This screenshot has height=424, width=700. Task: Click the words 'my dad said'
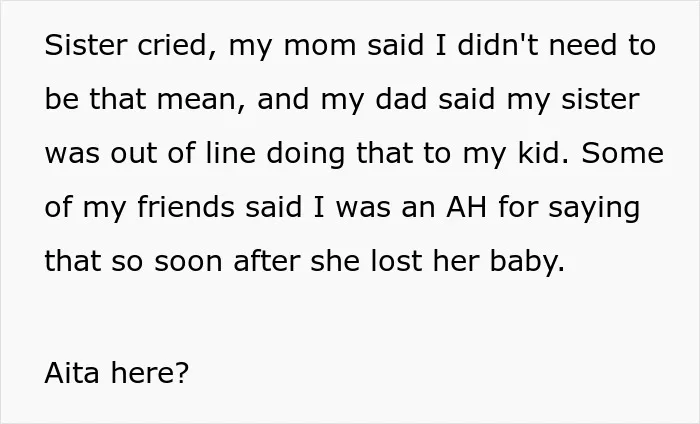tap(408, 100)
